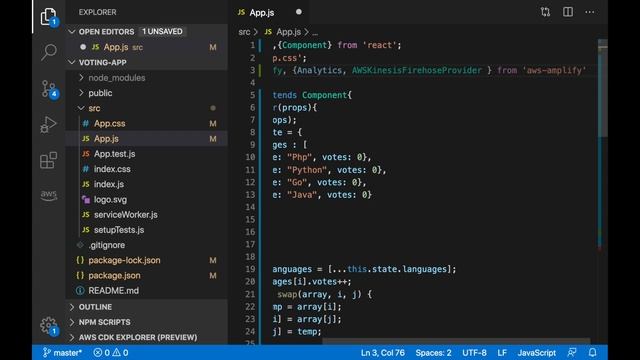Open index.js file
This screenshot has height=360, width=640.
click(x=146, y=184)
